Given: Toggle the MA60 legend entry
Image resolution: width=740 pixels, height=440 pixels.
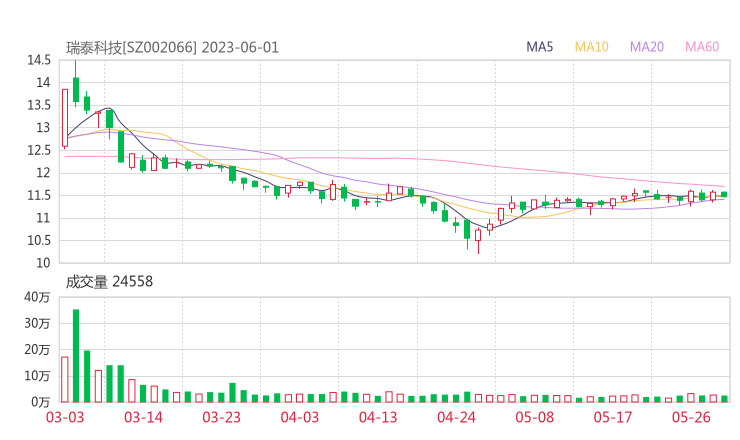Looking at the screenshot, I should [702, 47].
